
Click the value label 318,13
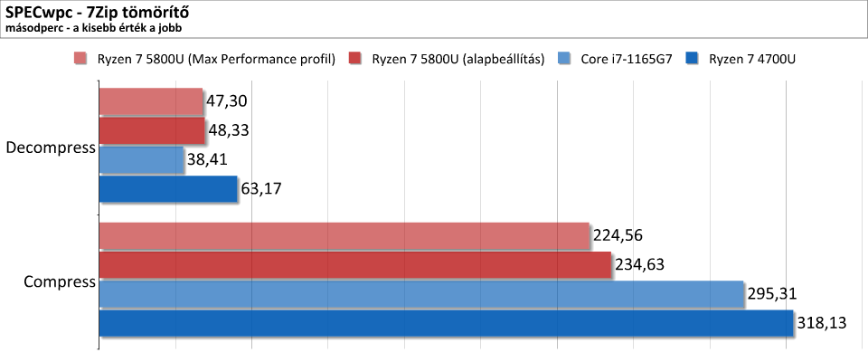click(822, 323)
